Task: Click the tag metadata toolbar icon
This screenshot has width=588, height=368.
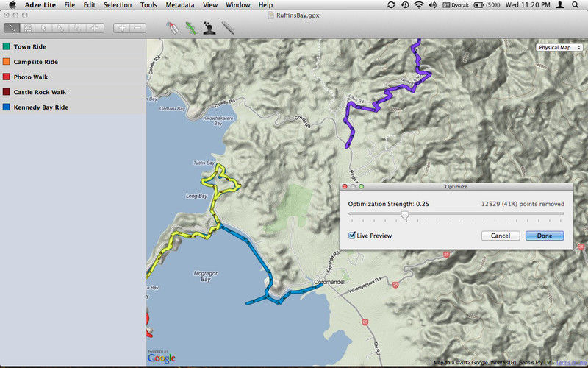Action: (x=172, y=28)
